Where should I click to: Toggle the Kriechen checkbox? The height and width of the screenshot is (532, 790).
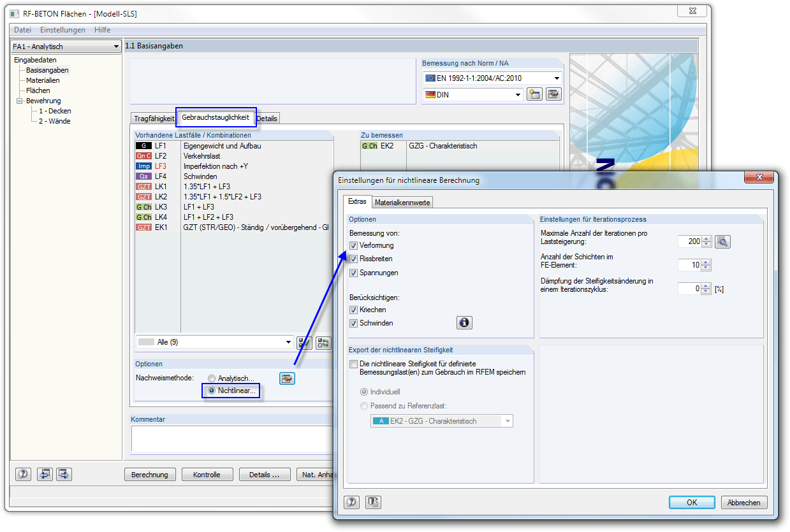point(353,310)
